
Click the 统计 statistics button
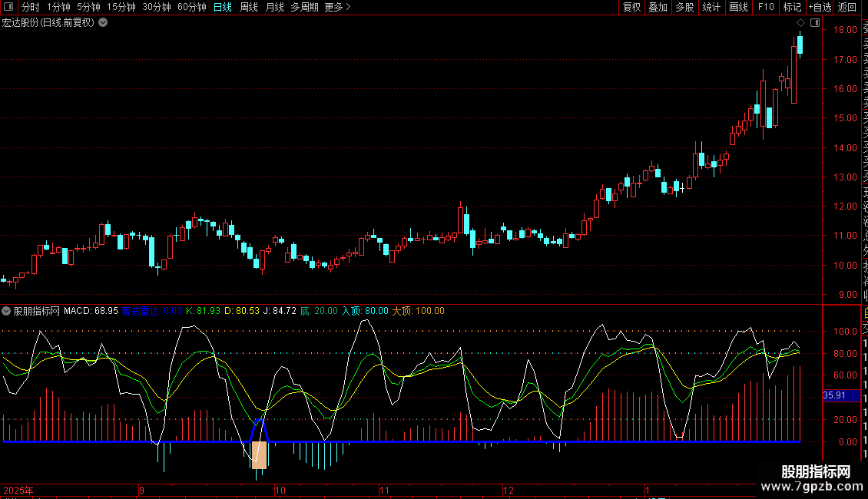pyautogui.click(x=711, y=7)
